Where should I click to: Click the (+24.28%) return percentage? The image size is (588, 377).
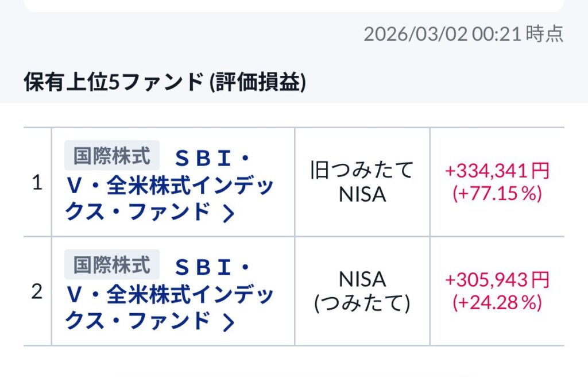(x=497, y=303)
